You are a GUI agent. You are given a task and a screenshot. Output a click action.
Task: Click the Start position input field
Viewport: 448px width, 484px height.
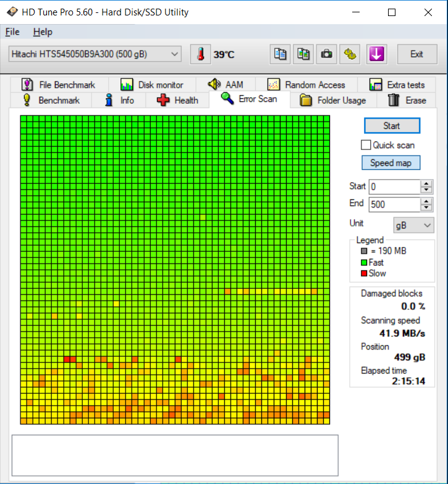tap(394, 186)
